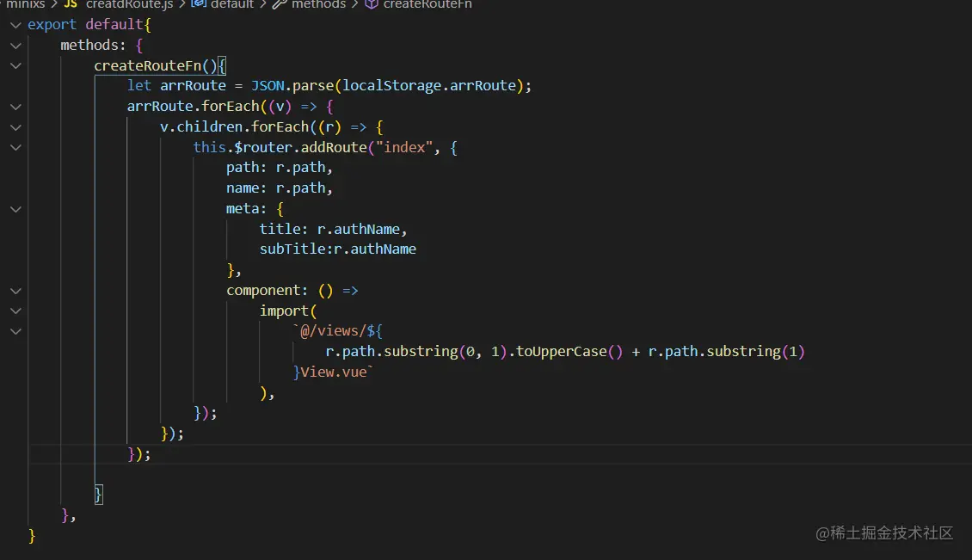Click 'substring(1)' at line end

pos(755,352)
